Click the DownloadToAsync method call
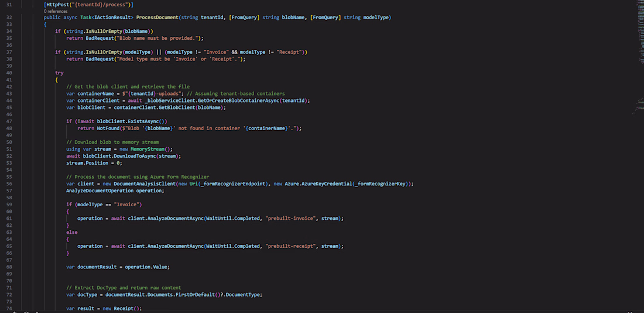 [x=134, y=156]
